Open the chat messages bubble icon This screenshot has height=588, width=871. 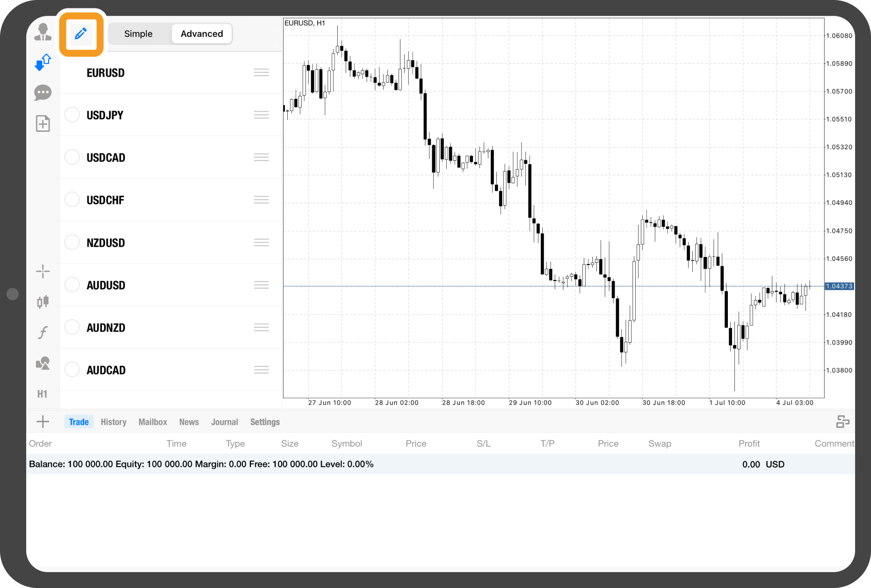43,93
